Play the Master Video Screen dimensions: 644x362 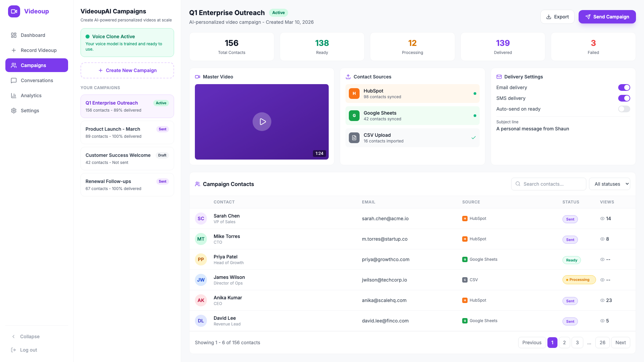262,122
